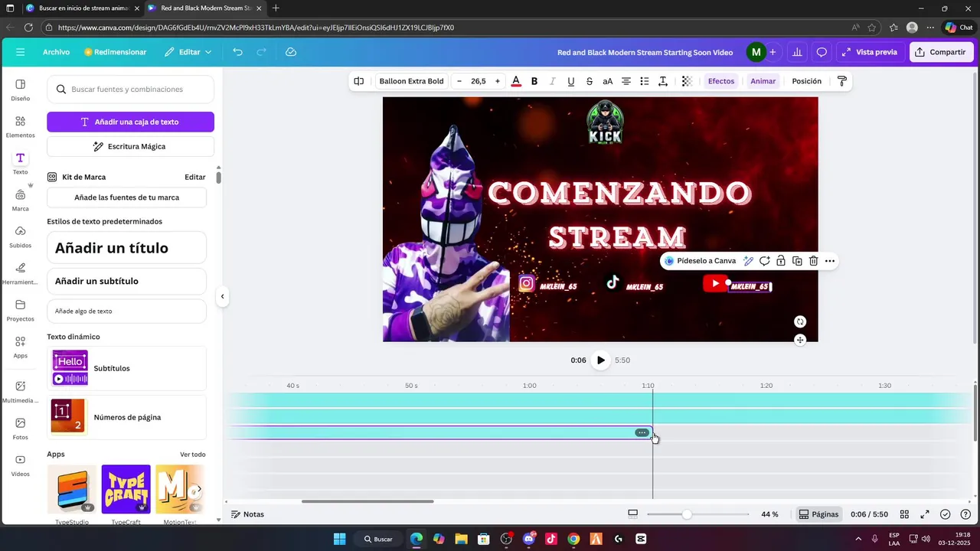Click Ver todo in Apps section
Image resolution: width=980 pixels, height=551 pixels.
[x=193, y=455]
